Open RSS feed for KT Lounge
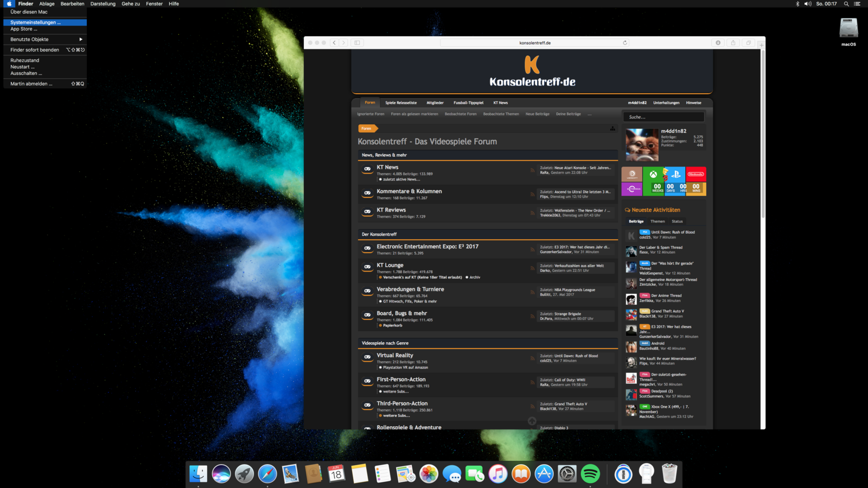Image resolution: width=868 pixels, height=488 pixels. pyautogui.click(x=532, y=268)
